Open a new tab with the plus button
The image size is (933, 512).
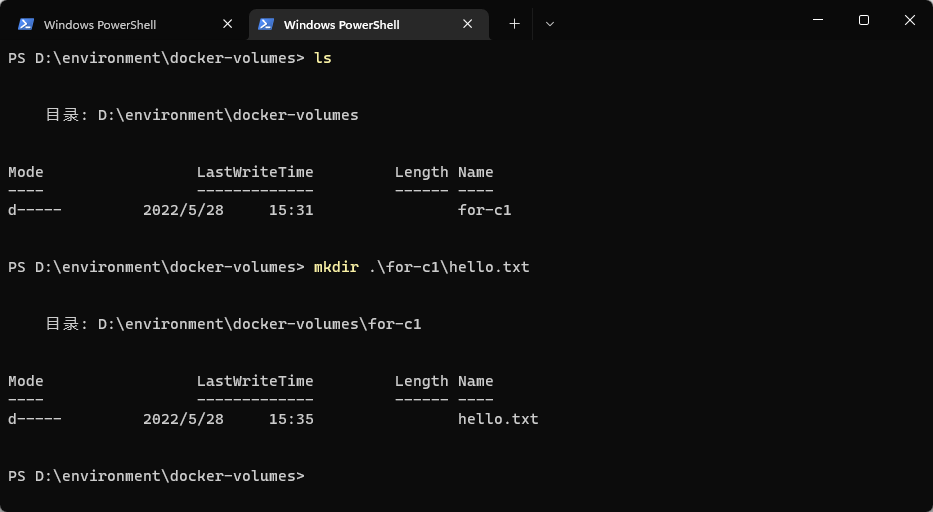pos(514,23)
